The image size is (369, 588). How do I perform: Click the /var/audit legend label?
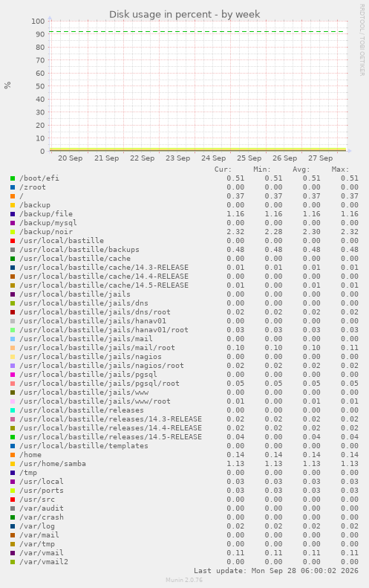click(x=42, y=508)
